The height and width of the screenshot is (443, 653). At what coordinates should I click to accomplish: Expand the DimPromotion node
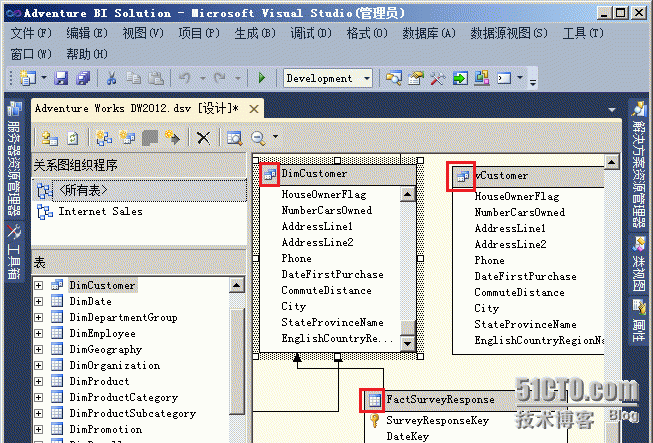click(39, 429)
